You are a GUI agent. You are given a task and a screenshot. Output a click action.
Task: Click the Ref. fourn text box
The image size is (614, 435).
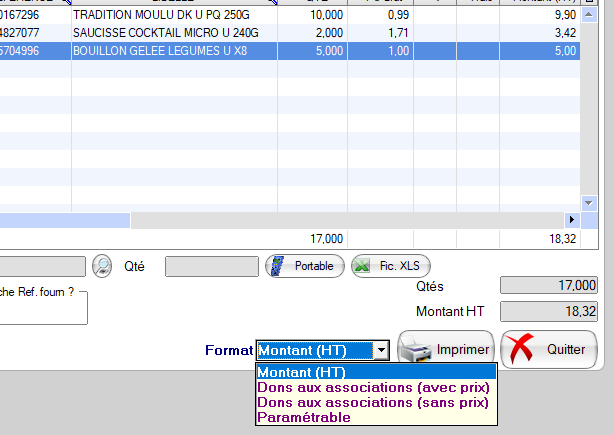(x=44, y=308)
